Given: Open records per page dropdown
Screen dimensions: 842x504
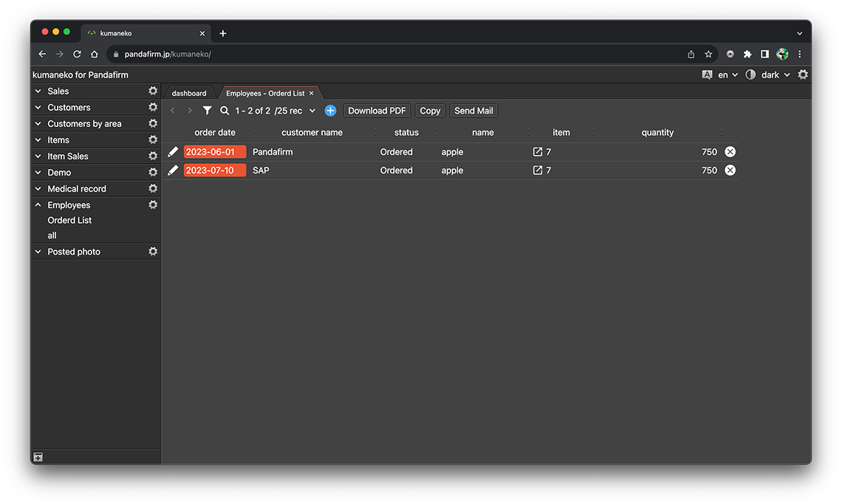Looking at the screenshot, I should tap(295, 111).
